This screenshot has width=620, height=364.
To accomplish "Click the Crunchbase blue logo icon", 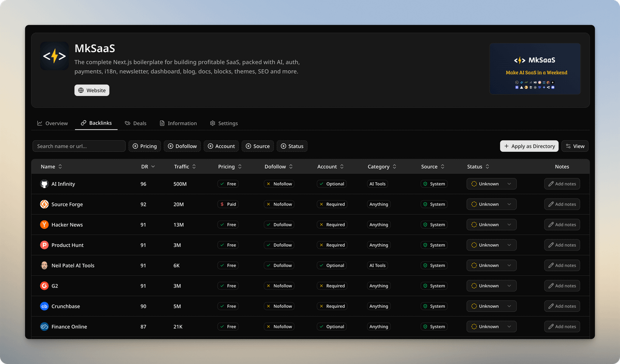I will [44, 306].
